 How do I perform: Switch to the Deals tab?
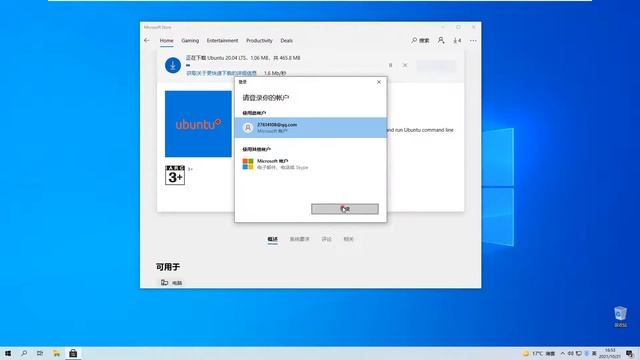[286, 40]
